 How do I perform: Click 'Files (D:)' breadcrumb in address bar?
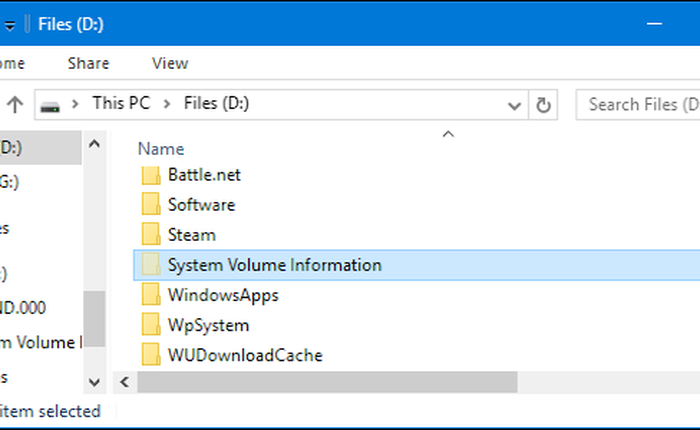(217, 104)
